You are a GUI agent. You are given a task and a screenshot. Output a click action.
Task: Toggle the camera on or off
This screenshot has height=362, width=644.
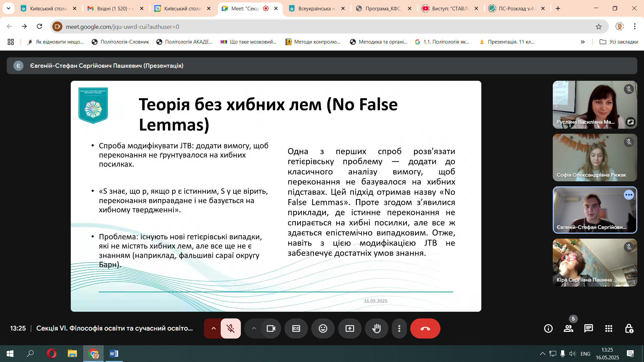271,328
